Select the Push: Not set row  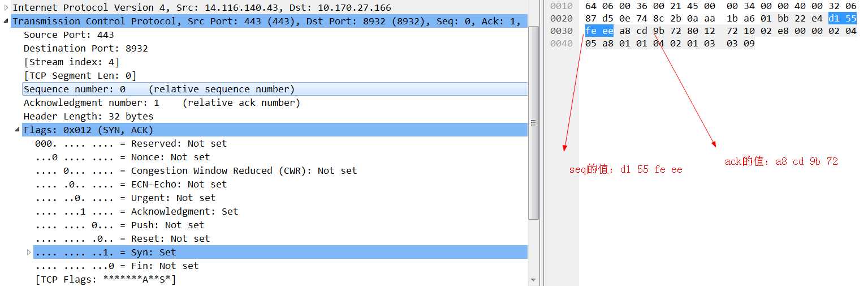(280, 225)
